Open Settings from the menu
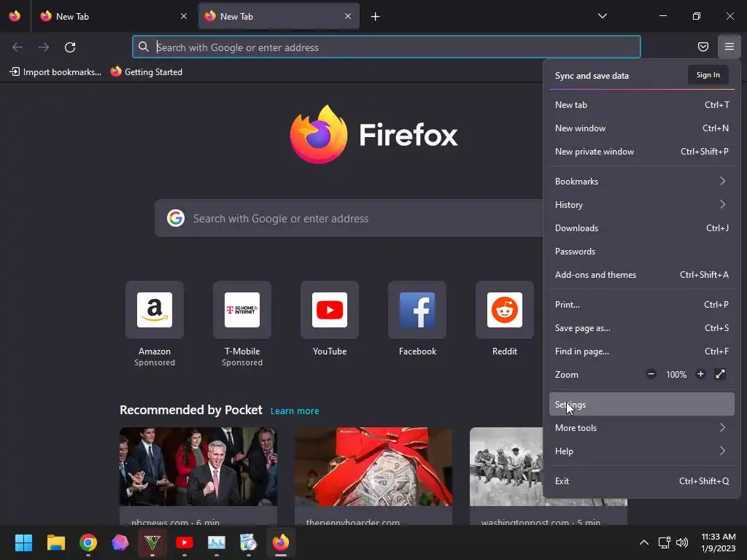 click(642, 404)
